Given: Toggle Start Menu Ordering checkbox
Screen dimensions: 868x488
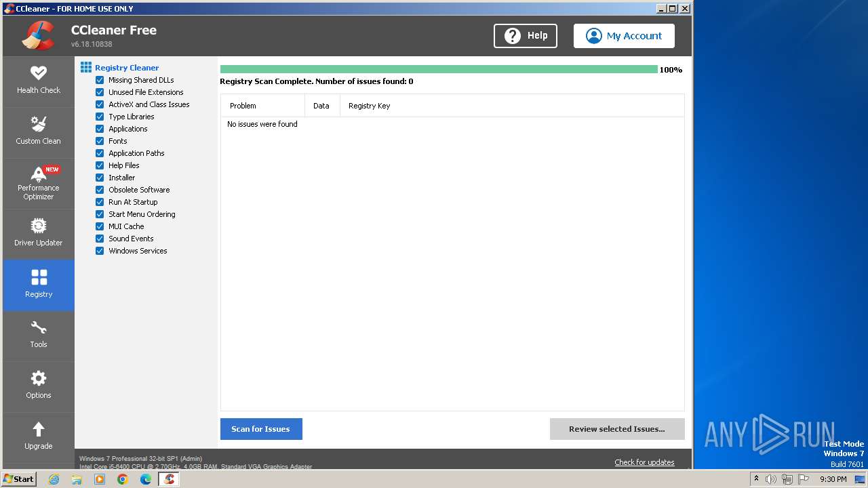Looking at the screenshot, I should click(x=100, y=214).
